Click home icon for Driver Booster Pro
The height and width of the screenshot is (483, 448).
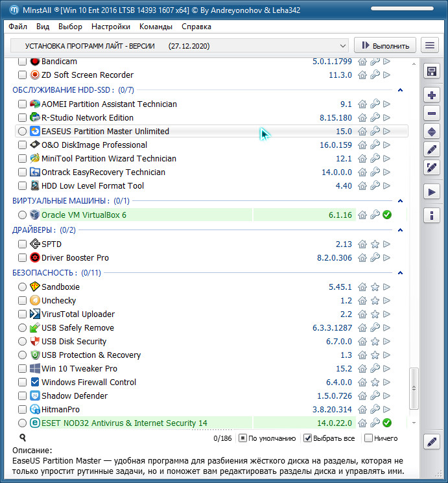[362, 258]
